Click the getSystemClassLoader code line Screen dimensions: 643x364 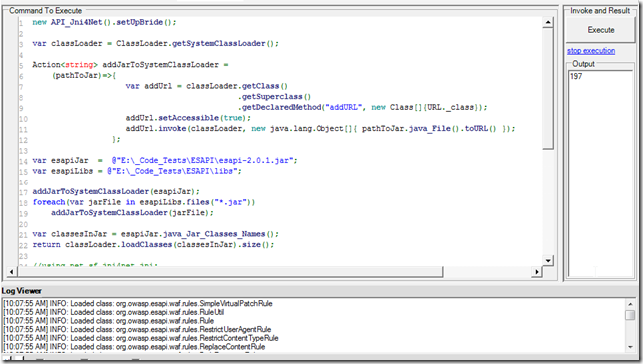[155, 44]
